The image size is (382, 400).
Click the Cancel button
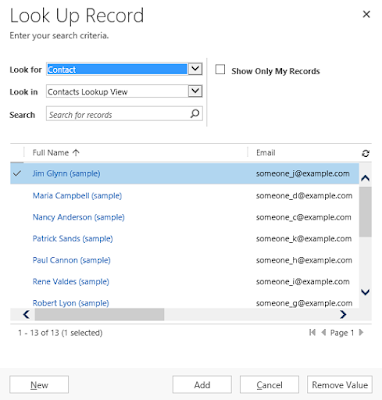click(269, 385)
